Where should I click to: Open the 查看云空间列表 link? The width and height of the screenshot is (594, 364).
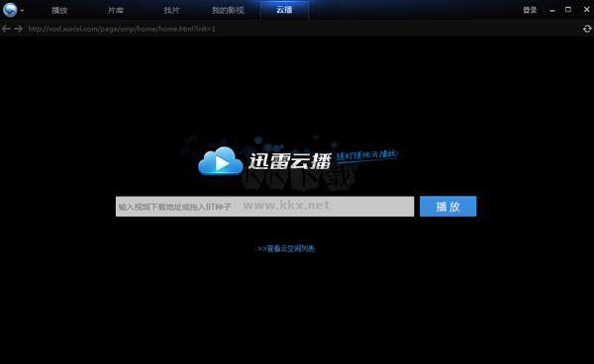pyautogui.click(x=286, y=248)
